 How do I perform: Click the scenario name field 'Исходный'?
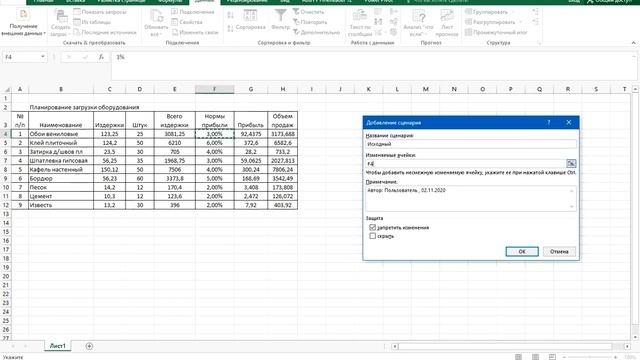click(x=471, y=144)
